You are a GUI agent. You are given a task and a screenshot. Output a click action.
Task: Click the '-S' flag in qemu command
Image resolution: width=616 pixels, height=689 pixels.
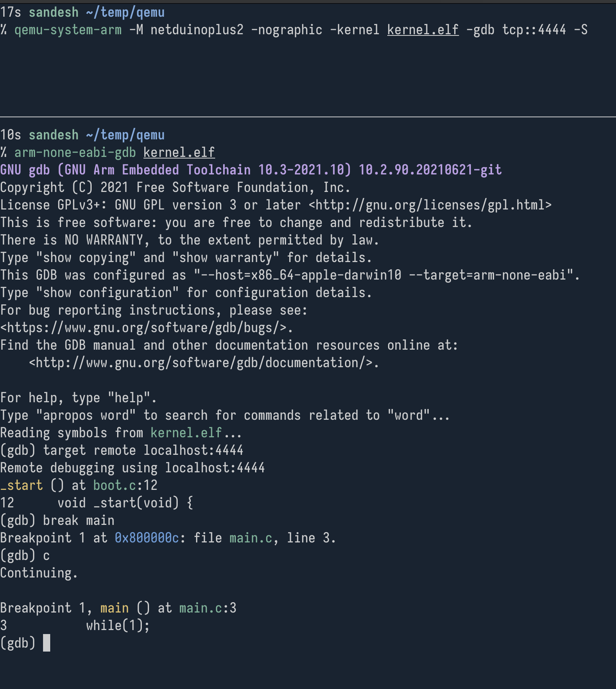(x=581, y=30)
